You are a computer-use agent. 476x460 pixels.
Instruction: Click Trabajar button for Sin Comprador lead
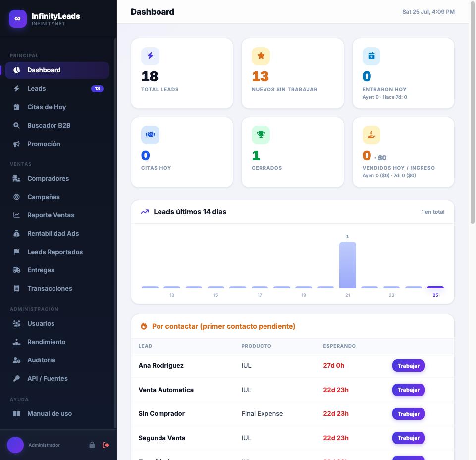[x=408, y=413]
